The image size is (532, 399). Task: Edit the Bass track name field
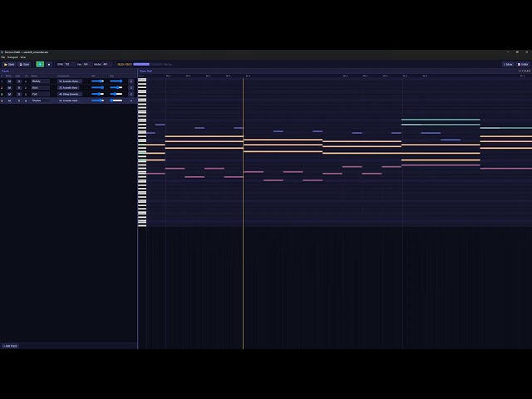(x=41, y=88)
